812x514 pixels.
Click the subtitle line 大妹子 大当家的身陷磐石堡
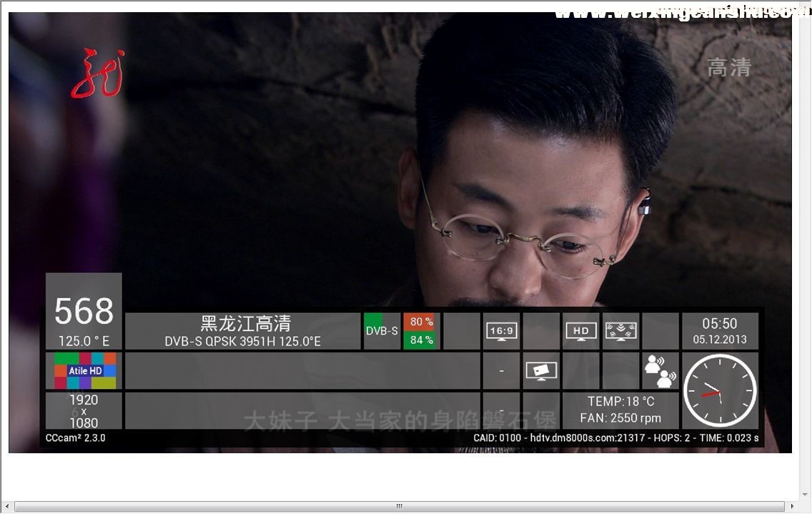[x=400, y=420]
